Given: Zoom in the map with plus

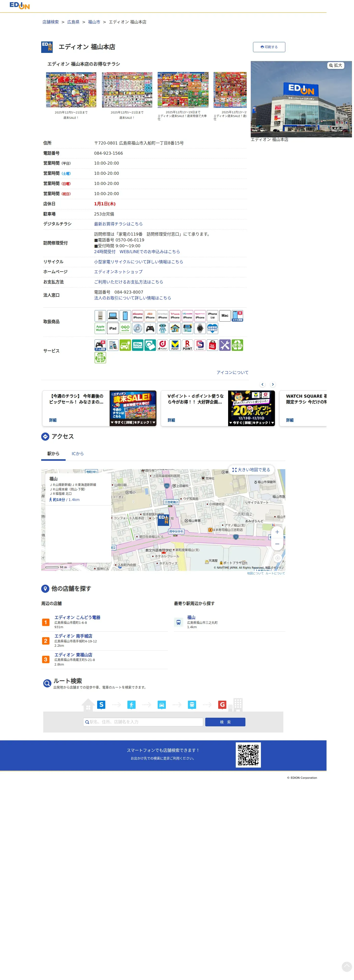Looking at the screenshot, I should 277,532.
